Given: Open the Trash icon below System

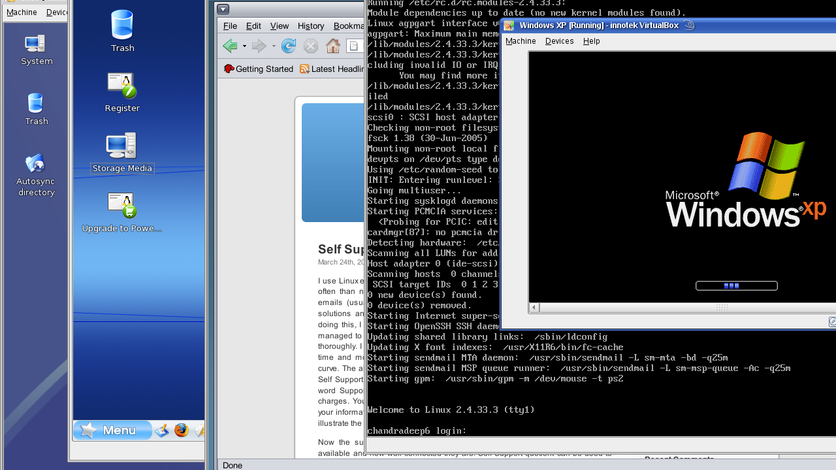Looking at the screenshot, I should (36, 109).
